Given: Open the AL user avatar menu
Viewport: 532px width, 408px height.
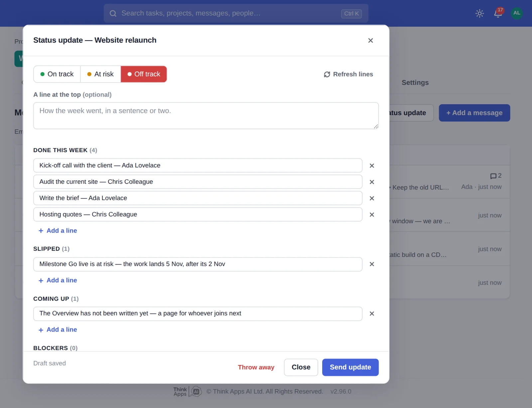Looking at the screenshot, I should 517,13.
